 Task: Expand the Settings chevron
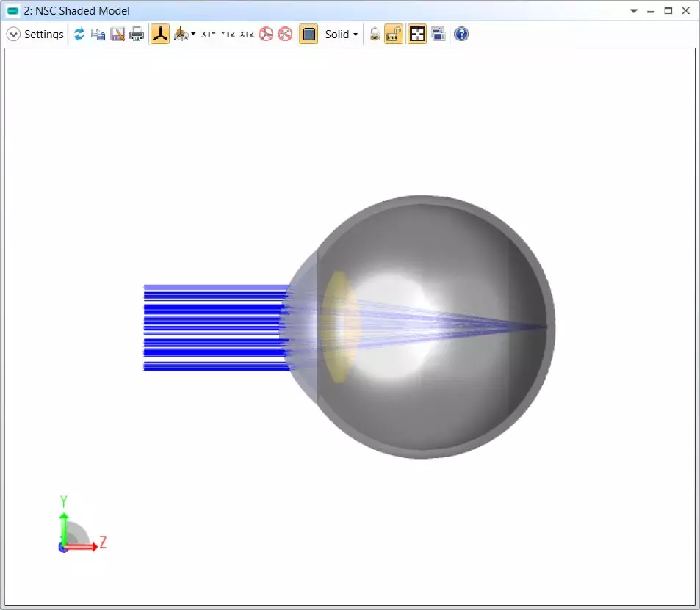click(13, 35)
